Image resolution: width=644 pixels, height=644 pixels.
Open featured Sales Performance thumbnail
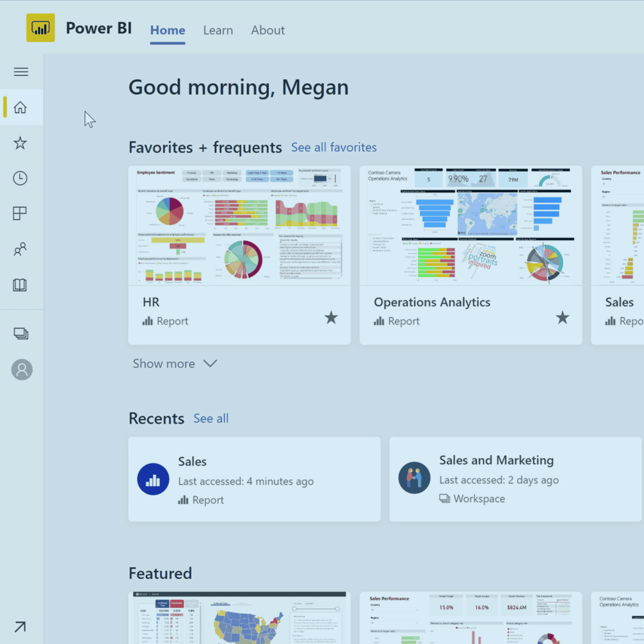pyautogui.click(x=471, y=618)
